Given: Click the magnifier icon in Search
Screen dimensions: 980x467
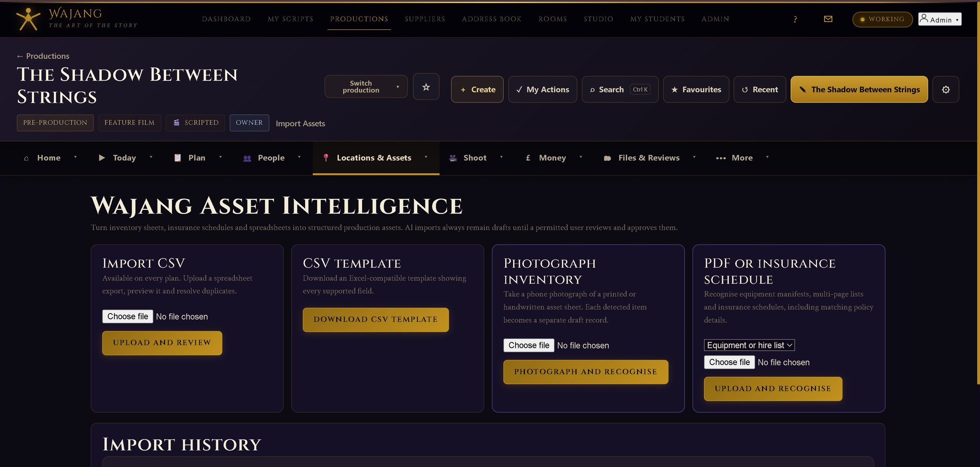Looking at the screenshot, I should tap(592, 90).
